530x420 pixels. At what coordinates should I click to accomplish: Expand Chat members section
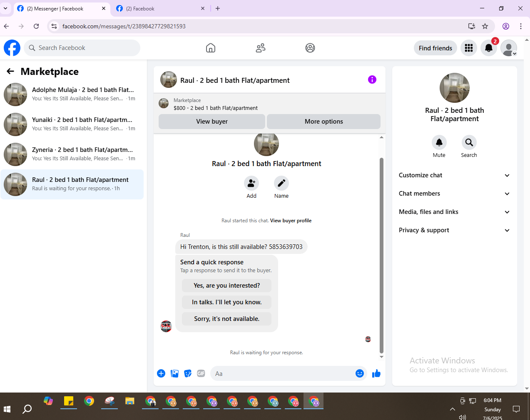point(454,194)
